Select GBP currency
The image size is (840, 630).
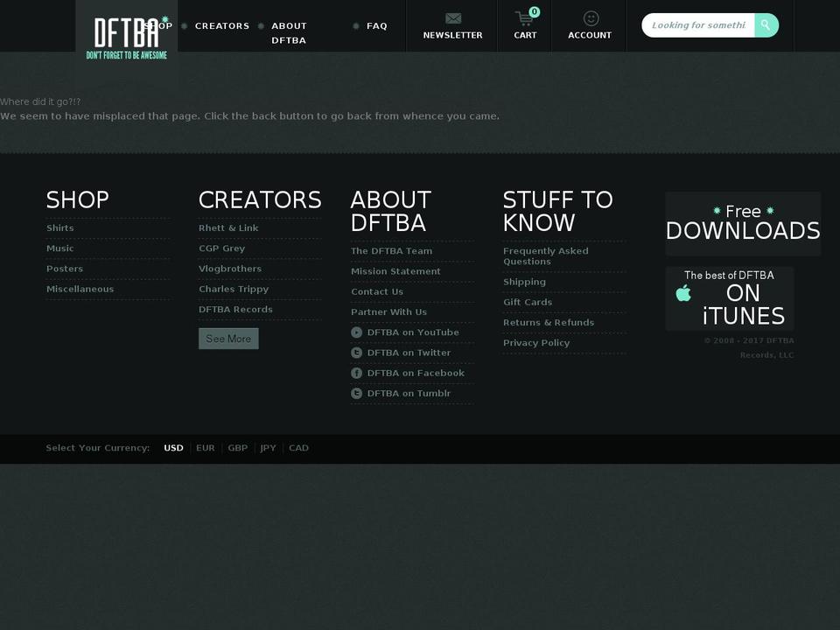238,448
